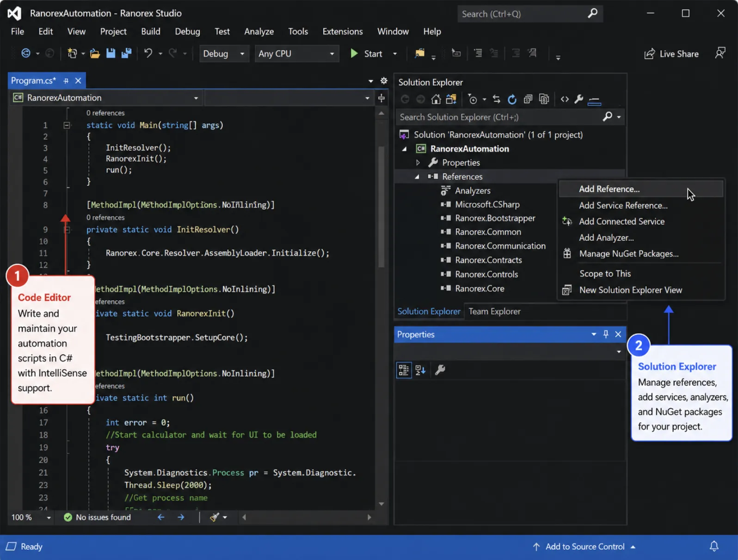Open the Build menu
Image resolution: width=738 pixels, height=560 pixels.
coord(151,31)
